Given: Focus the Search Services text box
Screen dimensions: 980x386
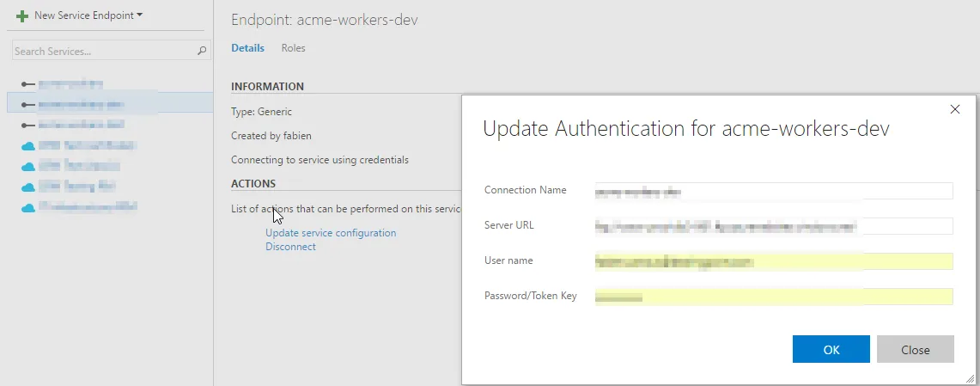Looking at the screenshot, I should click(x=112, y=52).
